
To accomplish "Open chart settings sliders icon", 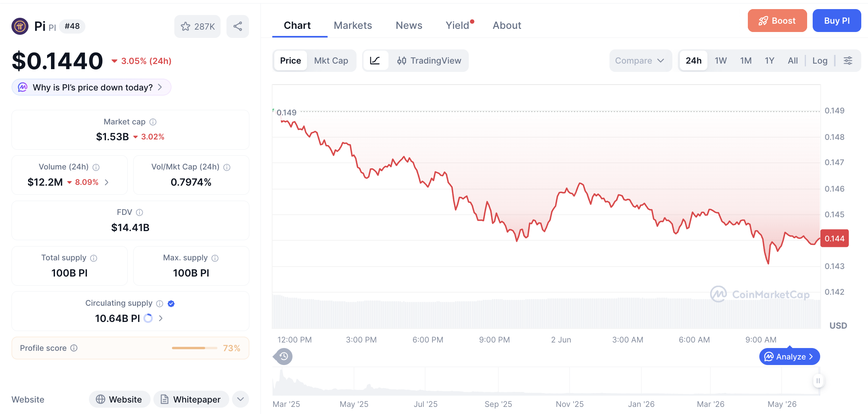I will (x=848, y=60).
